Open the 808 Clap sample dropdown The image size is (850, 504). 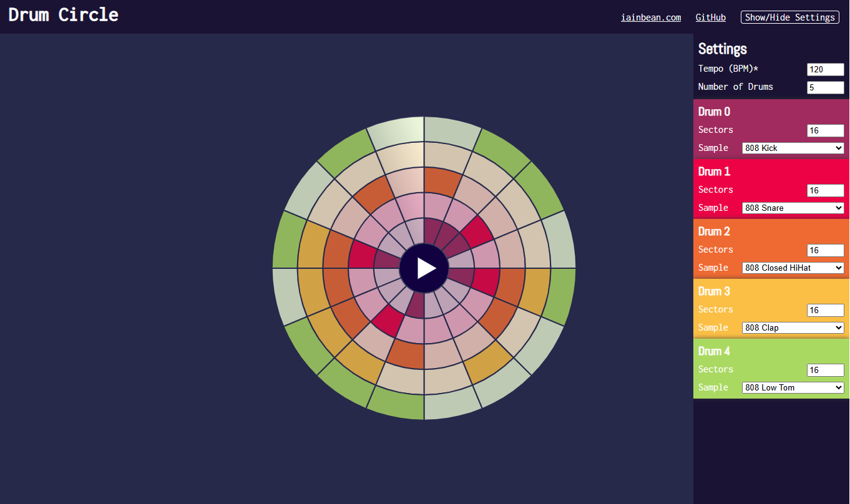pyautogui.click(x=793, y=327)
